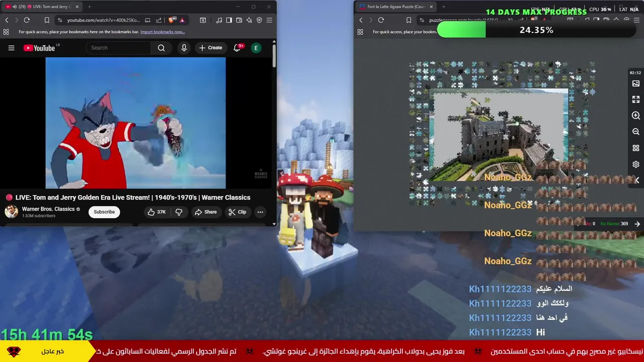The image size is (644, 362).
Task: Open Brave VPN shield icon in YouTube window
Action: (x=259, y=20)
